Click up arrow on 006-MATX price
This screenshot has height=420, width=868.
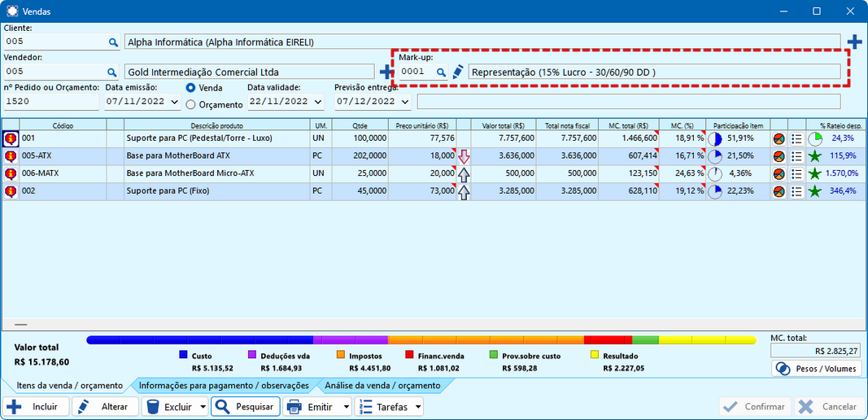tap(464, 174)
